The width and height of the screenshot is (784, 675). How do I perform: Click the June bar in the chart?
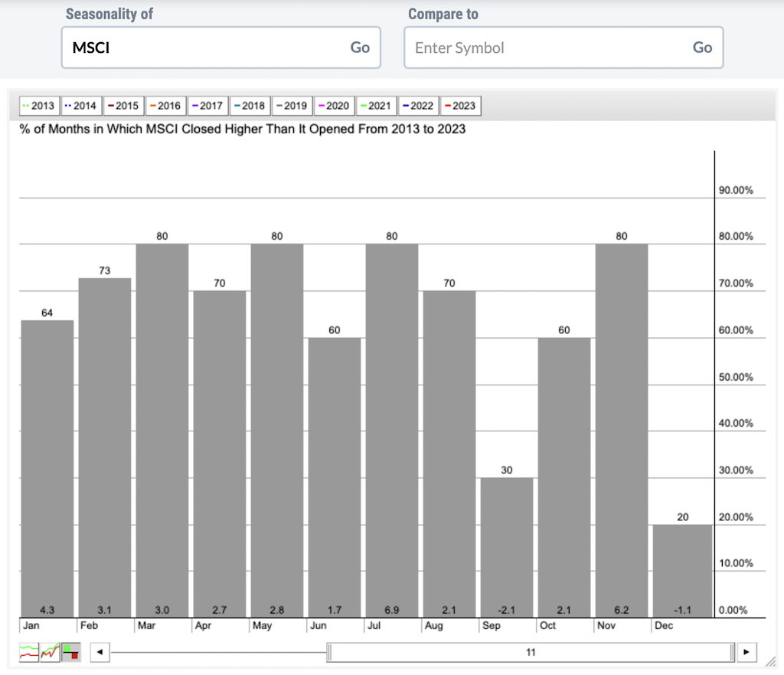point(335,478)
